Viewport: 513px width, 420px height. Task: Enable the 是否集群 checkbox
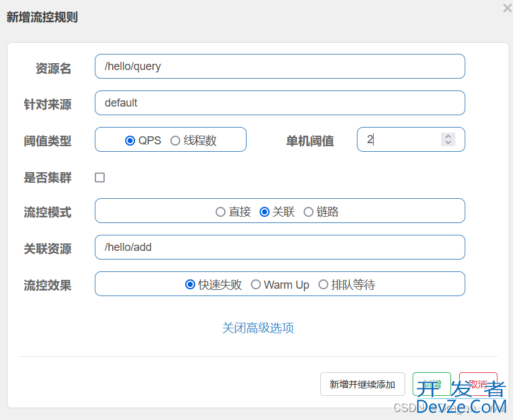100,178
